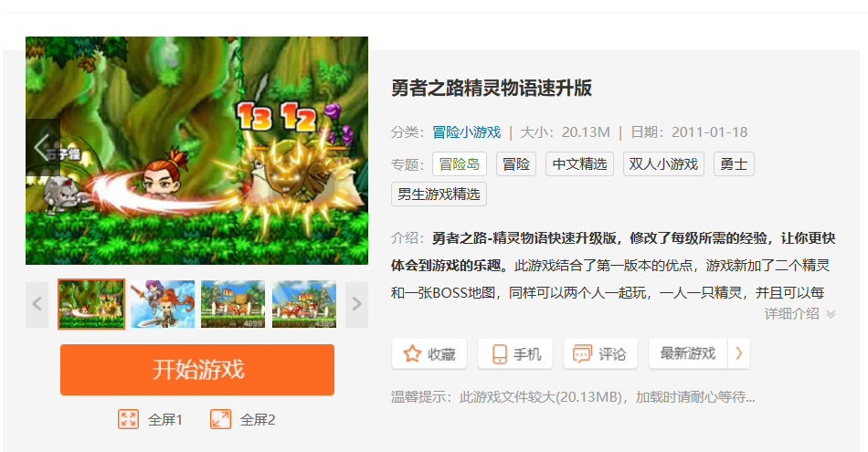Select the 中文精选 tag
The width and height of the screenshot is (868, 452).
coord(579,163)
